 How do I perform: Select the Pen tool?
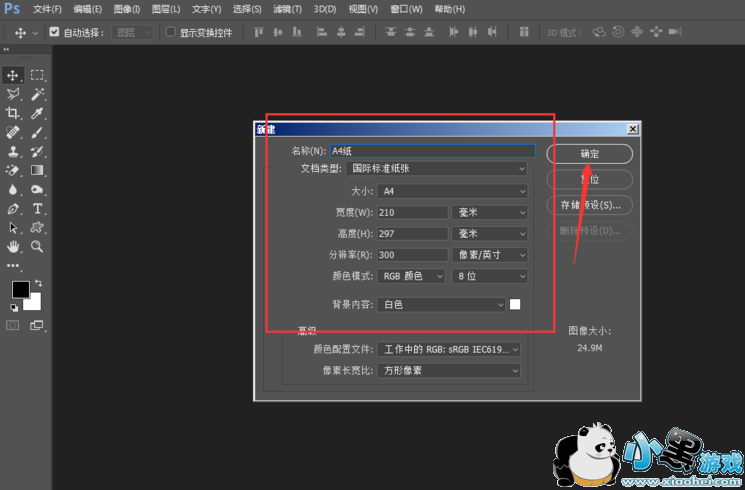tap(14, 208)
